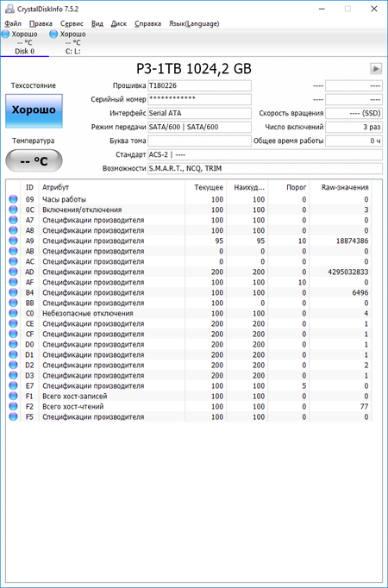The width and height of the screenshot is (388, 588).
Task: Click the status orb for attribute C0
Action: point(13,313)
